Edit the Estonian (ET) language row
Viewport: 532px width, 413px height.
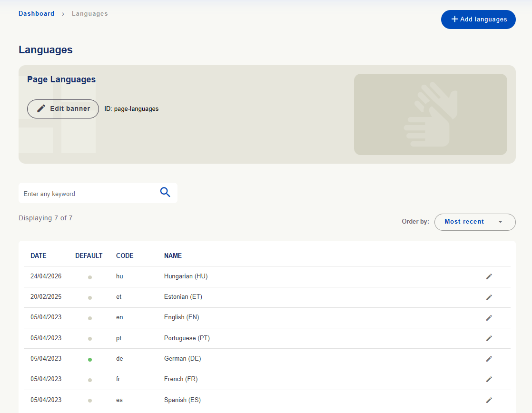point(489,297)
